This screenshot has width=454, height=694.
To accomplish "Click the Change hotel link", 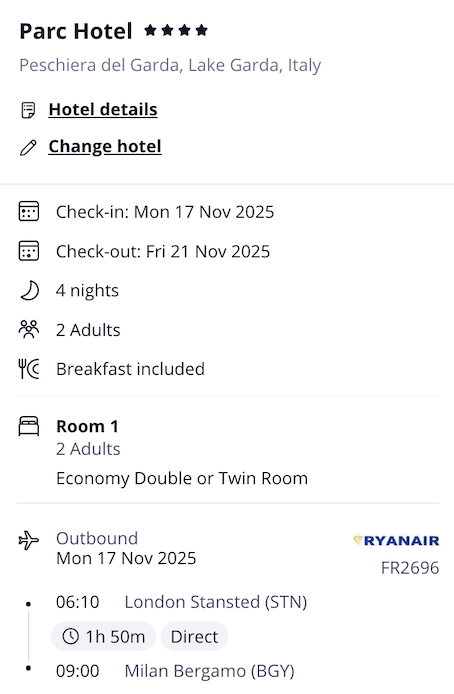I will [x=105, y=147].
